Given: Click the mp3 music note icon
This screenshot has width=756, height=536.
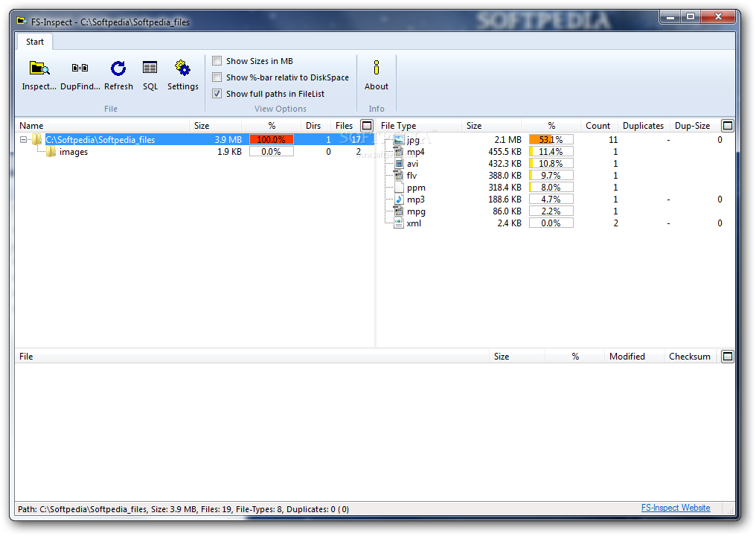Looking at the screenshot, I should coord(399,200).
